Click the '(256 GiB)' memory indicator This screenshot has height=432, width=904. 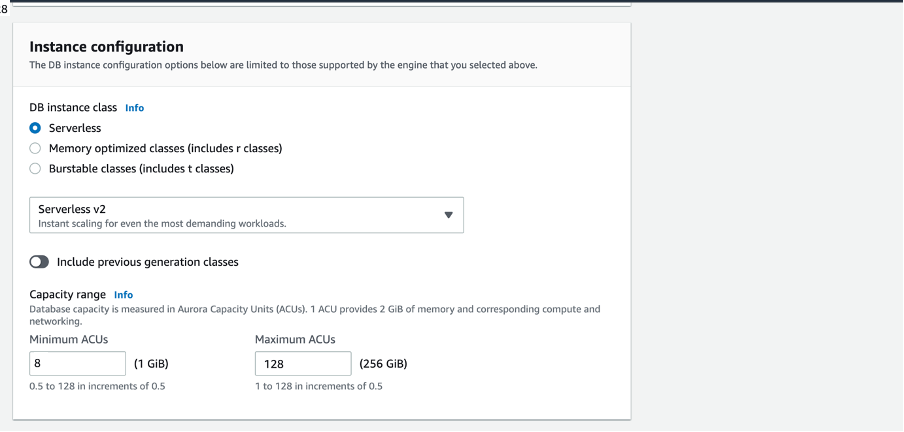pyautogui.click(x=382, y=364)
